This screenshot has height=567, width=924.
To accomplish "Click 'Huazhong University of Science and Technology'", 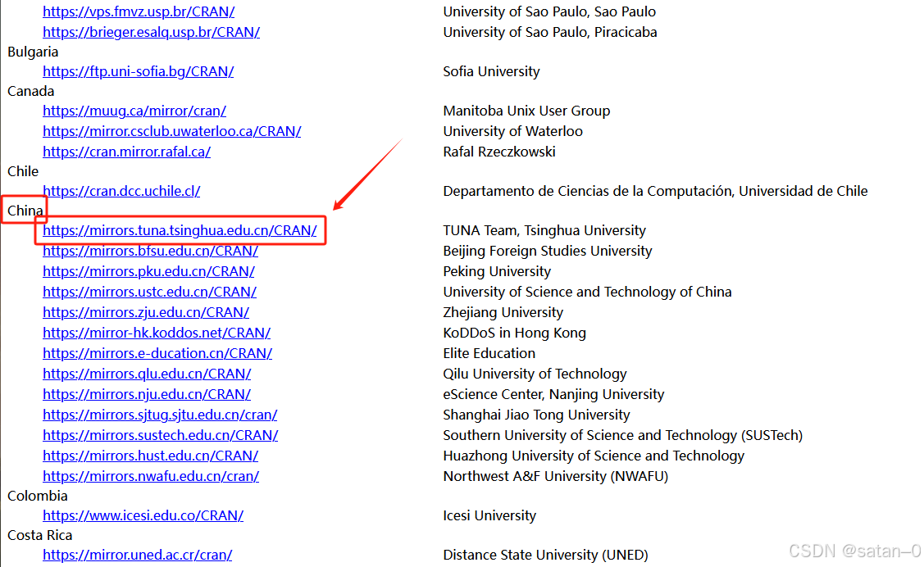I will point(594,456).
